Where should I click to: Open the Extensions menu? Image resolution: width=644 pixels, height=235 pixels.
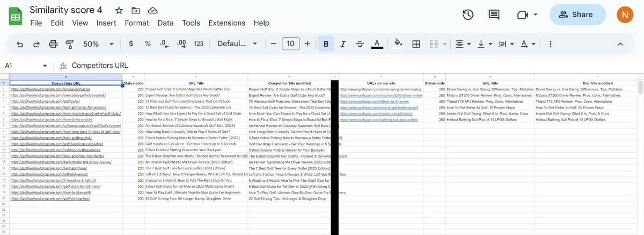coord(226,23)
